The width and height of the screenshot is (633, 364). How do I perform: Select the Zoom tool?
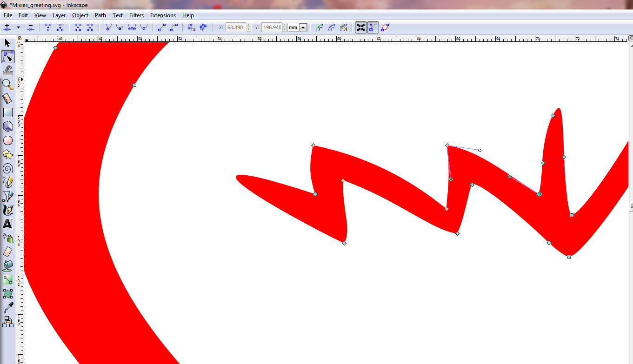coord(7,84)
